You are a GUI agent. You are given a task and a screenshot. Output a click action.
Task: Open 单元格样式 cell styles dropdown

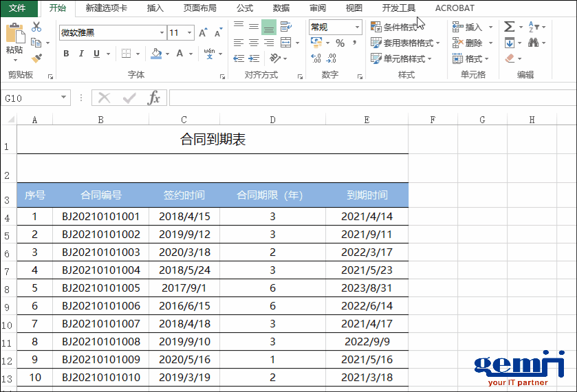[x=401, y=58]
